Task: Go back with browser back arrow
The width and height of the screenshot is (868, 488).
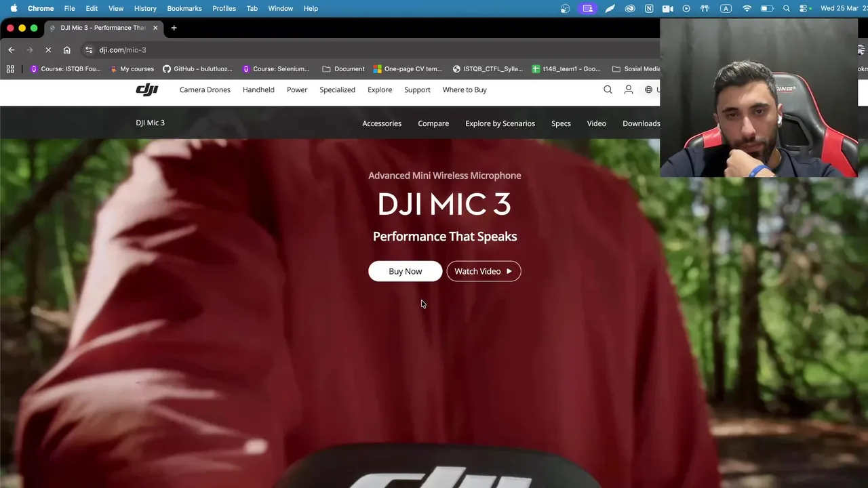Action: pyautogui.click(x=12, y=49)
